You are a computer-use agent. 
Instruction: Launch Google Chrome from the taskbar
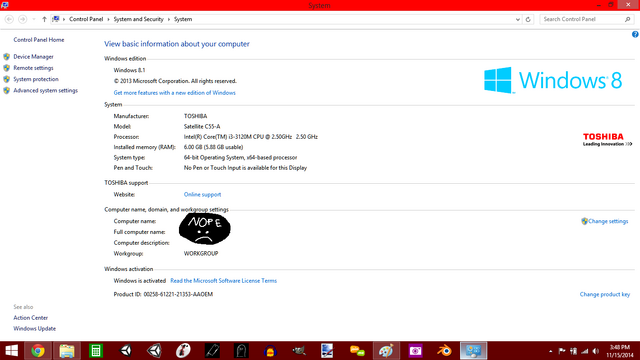point(38,351)
